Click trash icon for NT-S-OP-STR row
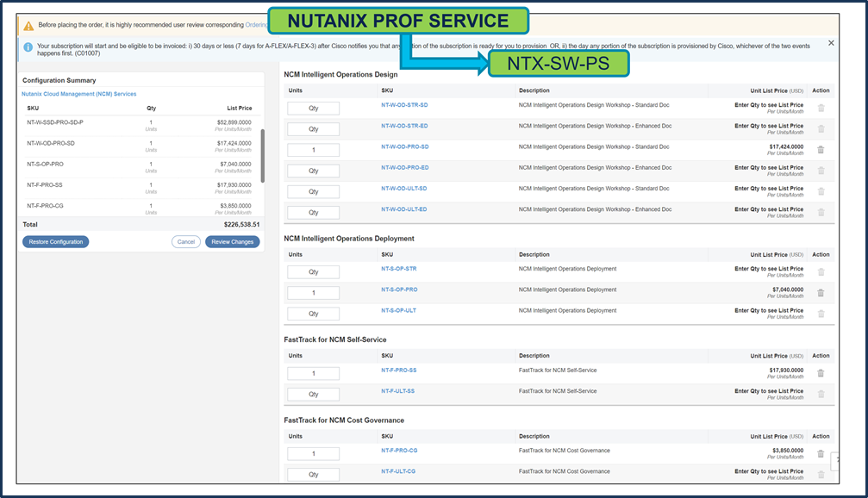Image resolution: width=868 pixels, height=498 pixels. 821,271
